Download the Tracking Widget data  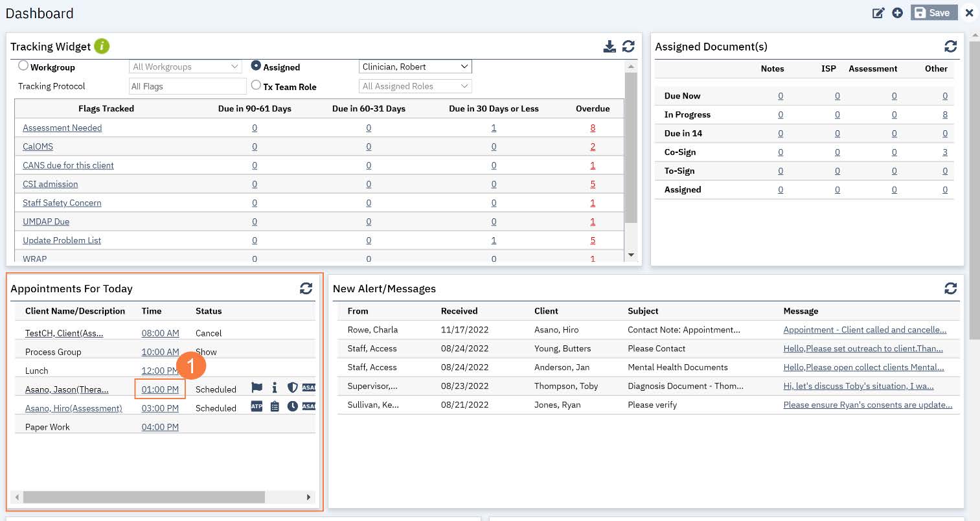pyautogui.click(x=610, y=47)
